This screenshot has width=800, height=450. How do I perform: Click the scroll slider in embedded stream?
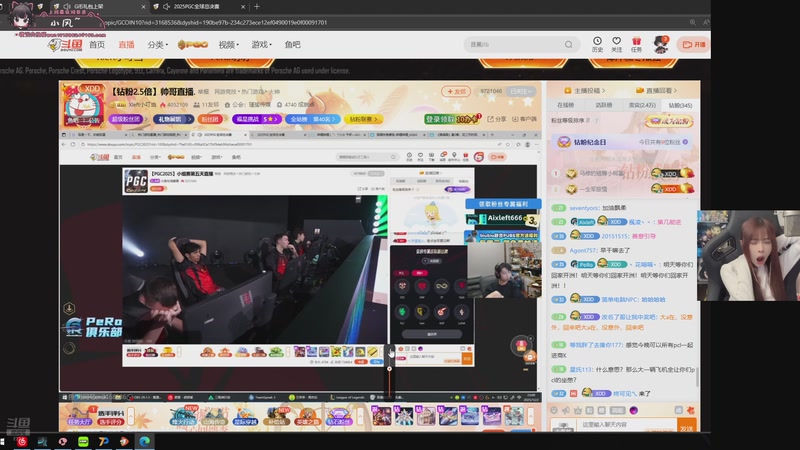(389, 368)
